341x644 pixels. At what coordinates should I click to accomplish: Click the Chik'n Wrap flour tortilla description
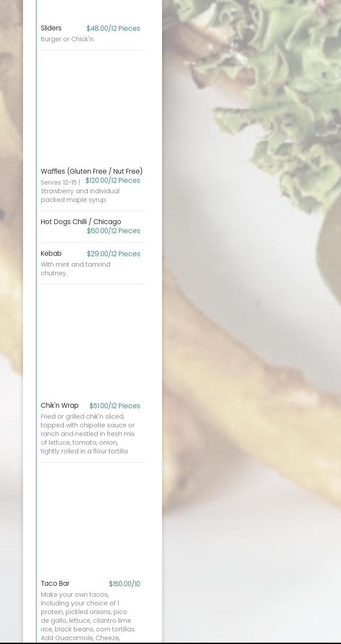pos(88,434)
